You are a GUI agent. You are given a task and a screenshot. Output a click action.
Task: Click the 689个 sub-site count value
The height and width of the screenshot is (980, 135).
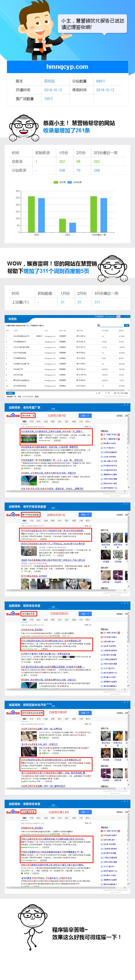[101, 81]
